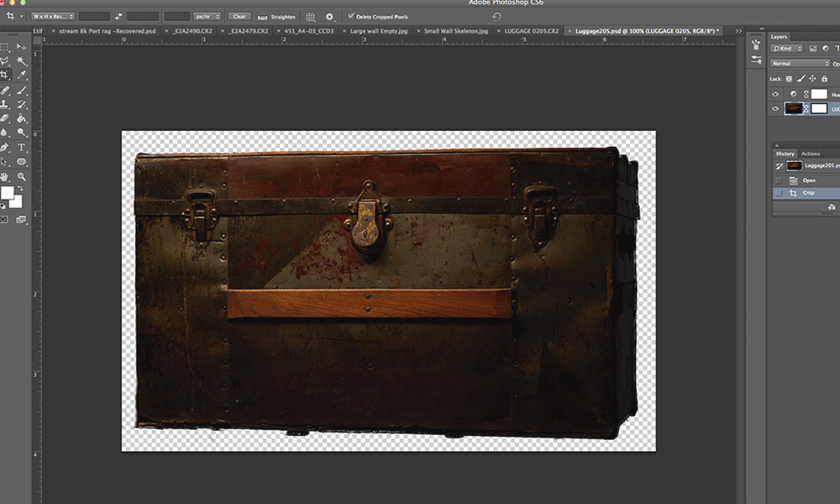Viewport: 840px width, 504px height.
Task: Pick the Type tool
Action: tap(22, 147)
